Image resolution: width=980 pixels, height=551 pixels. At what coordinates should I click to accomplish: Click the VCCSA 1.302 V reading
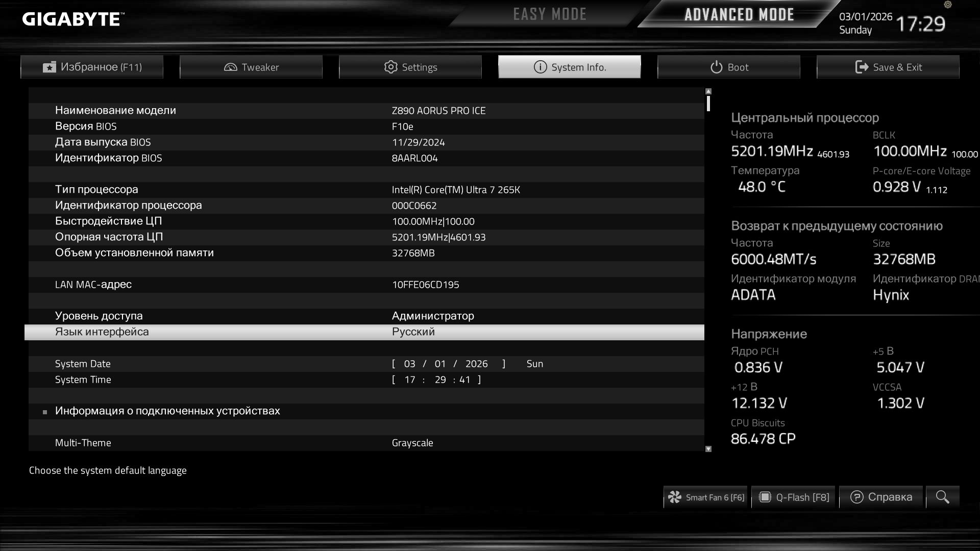[901, 403]
